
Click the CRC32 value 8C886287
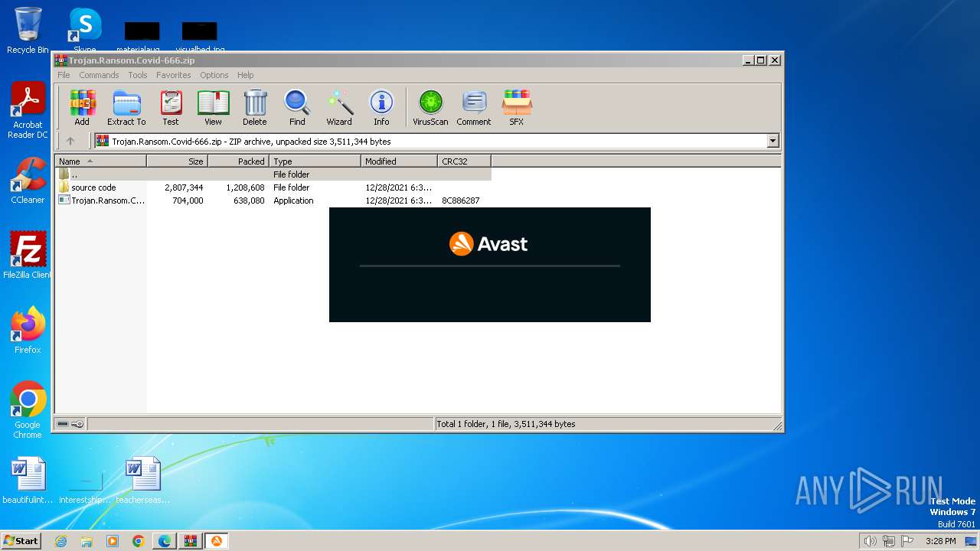coord(461,201)
